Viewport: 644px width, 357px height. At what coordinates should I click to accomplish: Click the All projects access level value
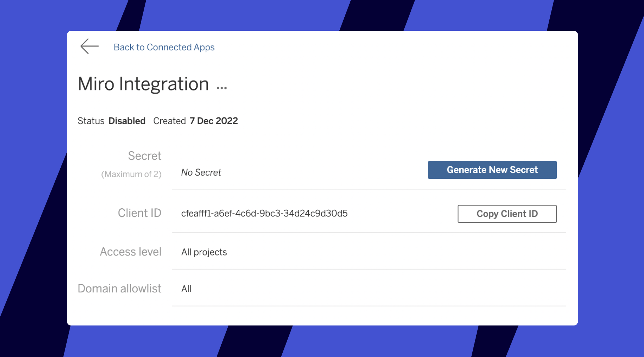204,252
